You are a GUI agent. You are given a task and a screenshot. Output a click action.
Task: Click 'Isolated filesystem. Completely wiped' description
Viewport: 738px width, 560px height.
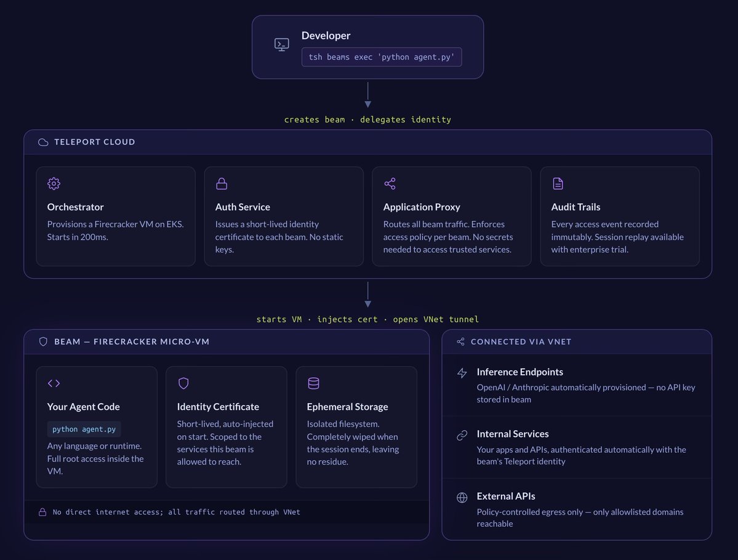coord(353,443)
